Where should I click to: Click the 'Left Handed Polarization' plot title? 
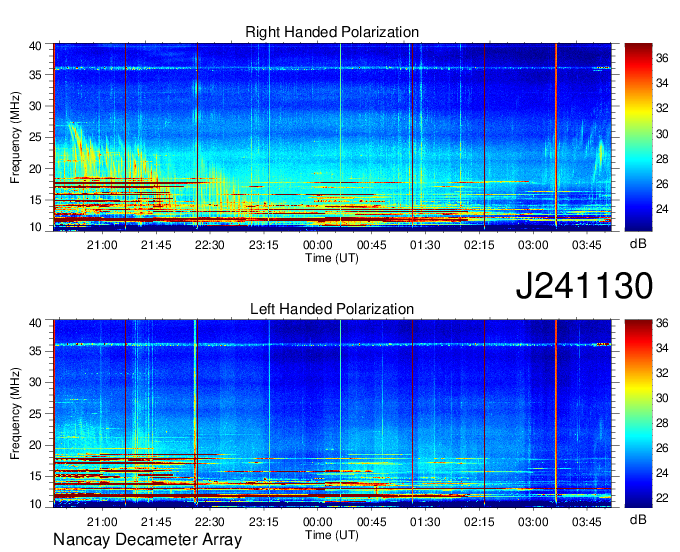point(332,309)
